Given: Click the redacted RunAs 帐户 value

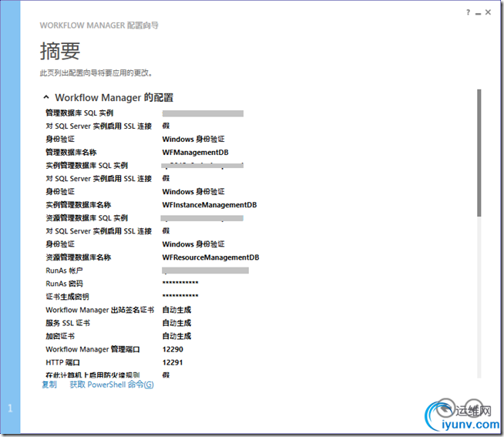Looking at the screenshot, I should pyautogui.click(x=206, y=271).
